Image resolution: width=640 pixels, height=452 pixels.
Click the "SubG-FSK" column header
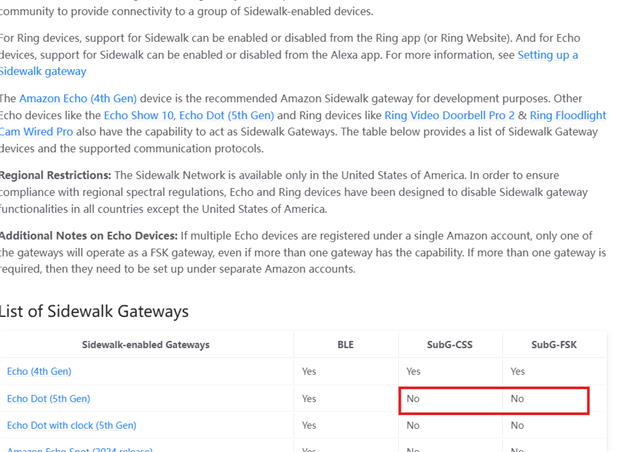(554, 345)
